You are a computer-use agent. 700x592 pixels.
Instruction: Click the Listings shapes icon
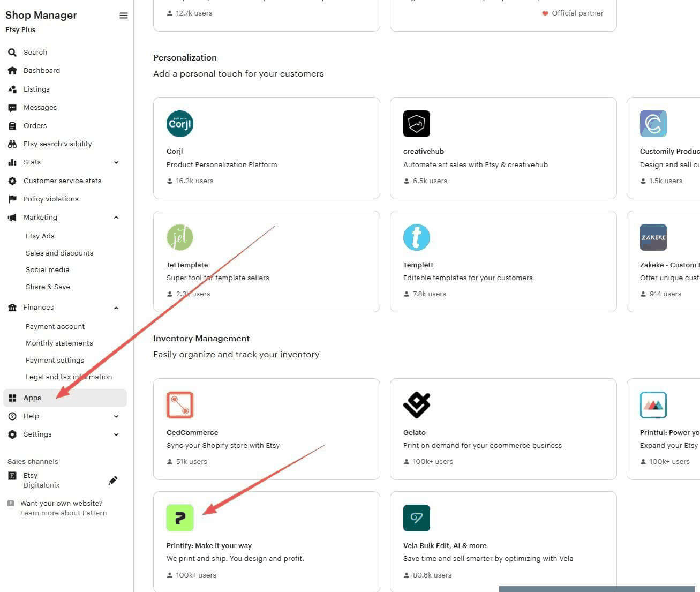[x=12, y=89]
